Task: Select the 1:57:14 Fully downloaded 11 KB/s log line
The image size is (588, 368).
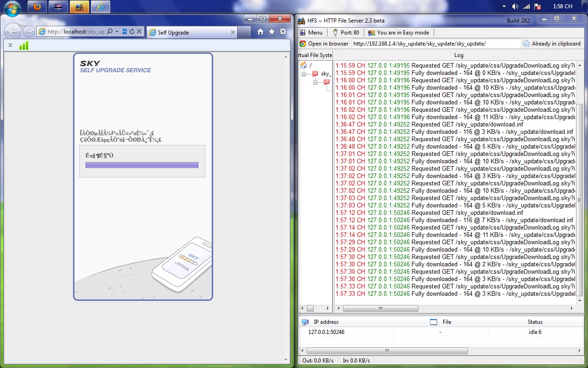Action: tap(455, 235)
